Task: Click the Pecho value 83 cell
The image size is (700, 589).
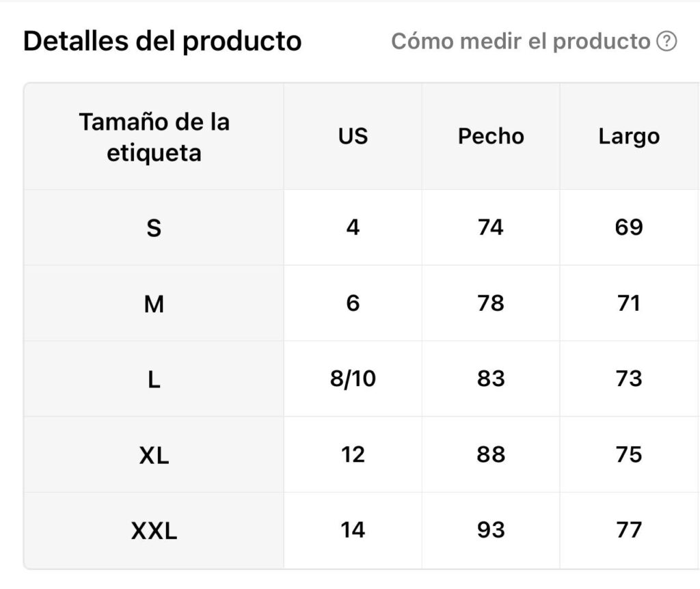Action: [x=491, y=379]
